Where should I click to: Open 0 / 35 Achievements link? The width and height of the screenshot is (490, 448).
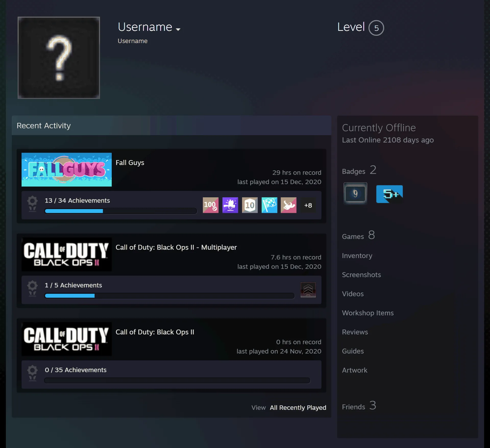coord(76,370)
